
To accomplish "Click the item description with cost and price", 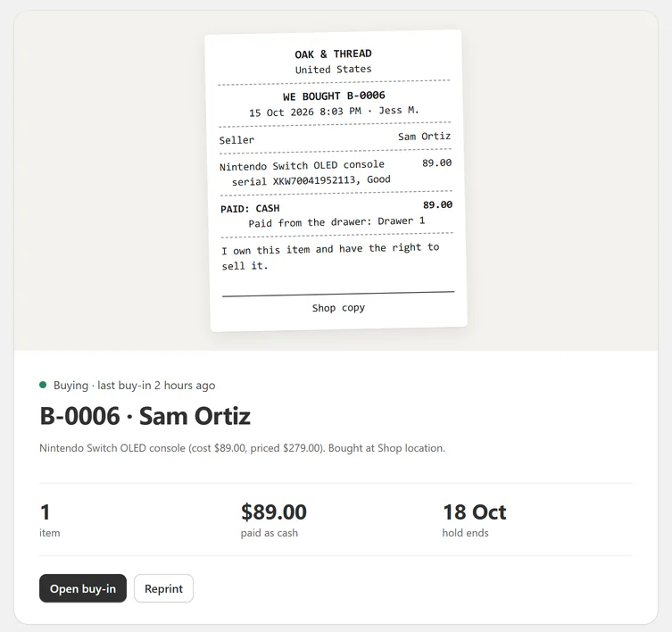I will click(242, 448).
